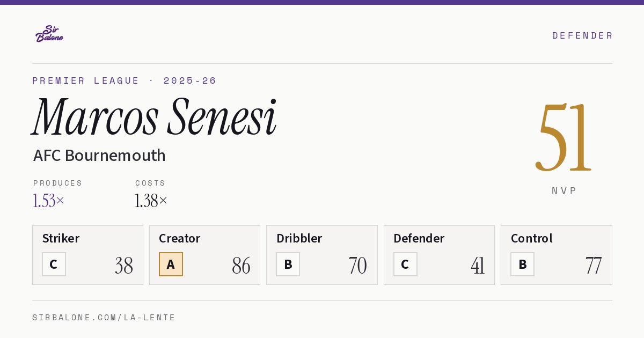Click the Sir Balone logo

pos(49,34)
